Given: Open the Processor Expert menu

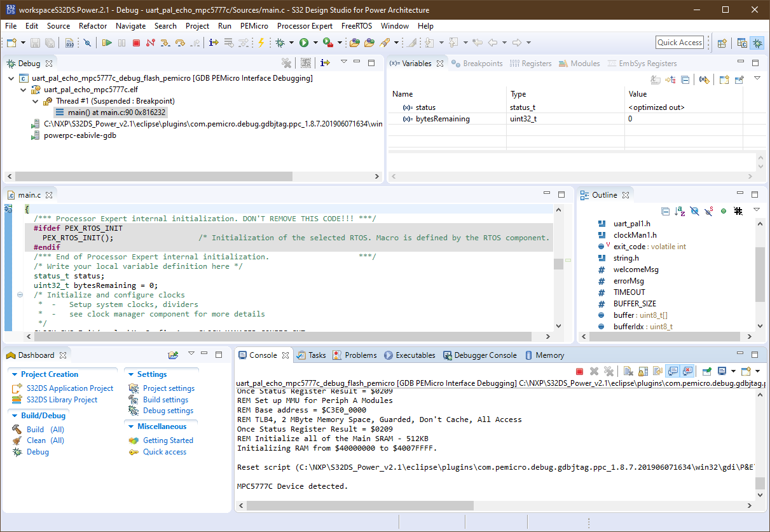Looking at the screenshot, I should click(305, 26).
